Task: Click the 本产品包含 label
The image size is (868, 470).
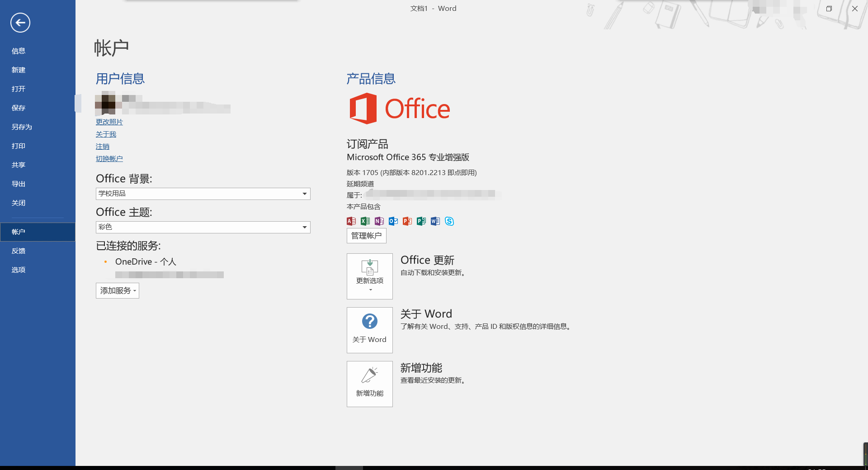Action: 364,207
